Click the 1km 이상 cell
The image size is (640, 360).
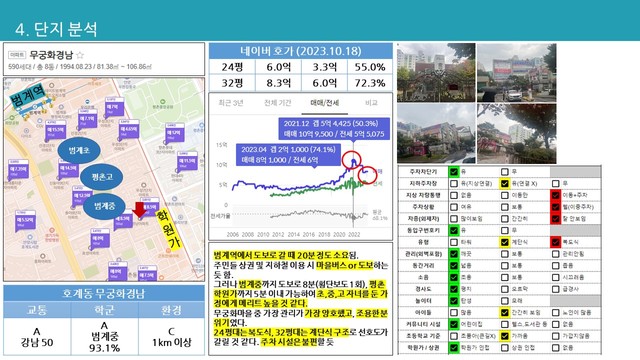coord(171,337)
